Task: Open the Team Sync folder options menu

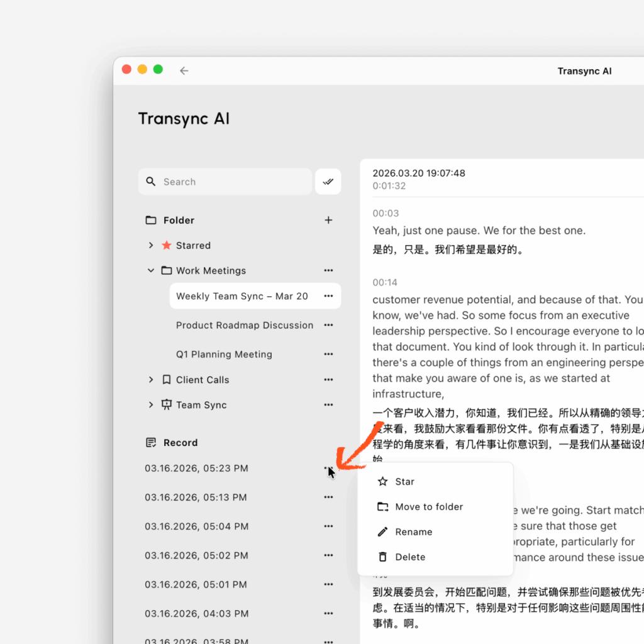Action: [x=328, y=404]
